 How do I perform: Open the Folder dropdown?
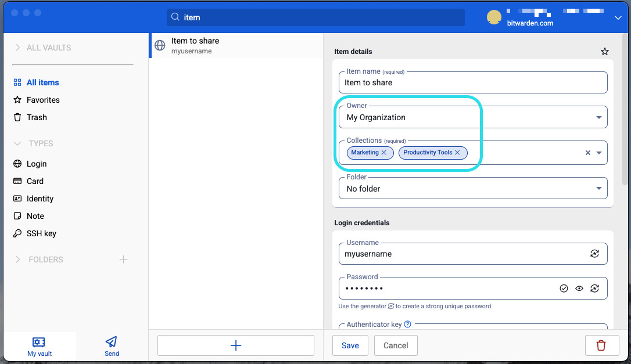coord(598,189)
